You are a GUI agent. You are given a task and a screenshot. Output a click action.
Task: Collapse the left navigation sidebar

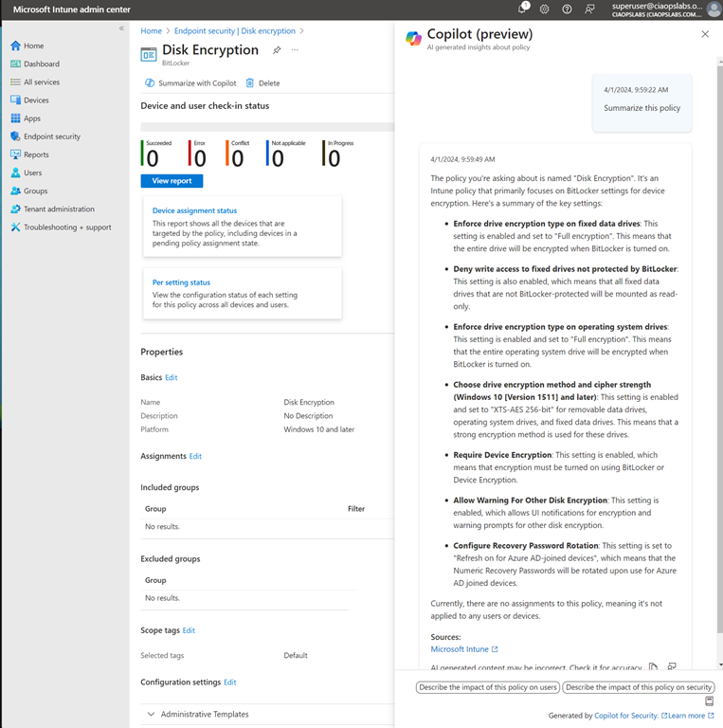121,28
